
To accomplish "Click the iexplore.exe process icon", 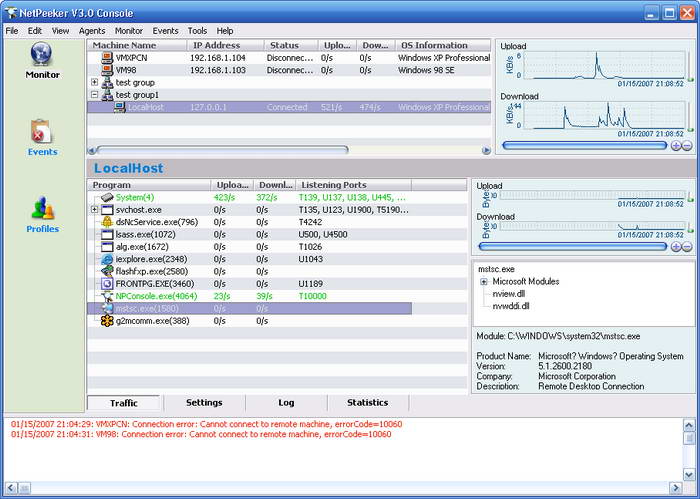I will [107, 258].
